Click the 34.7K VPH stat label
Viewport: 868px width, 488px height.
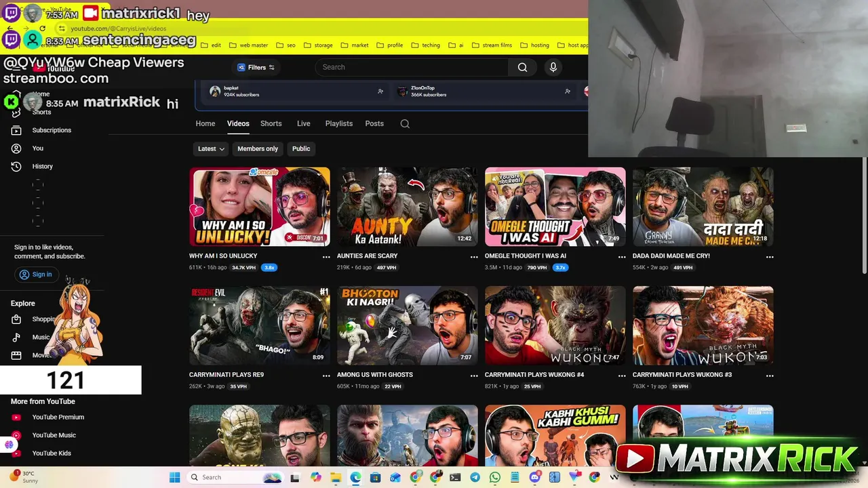[244, 268]
